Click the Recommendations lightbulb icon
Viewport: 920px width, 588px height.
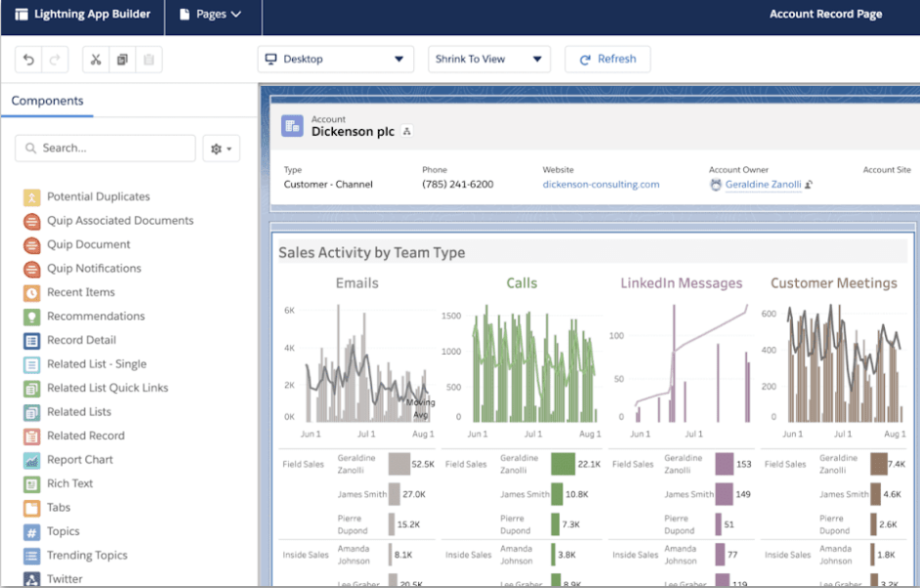click(31, 316)
